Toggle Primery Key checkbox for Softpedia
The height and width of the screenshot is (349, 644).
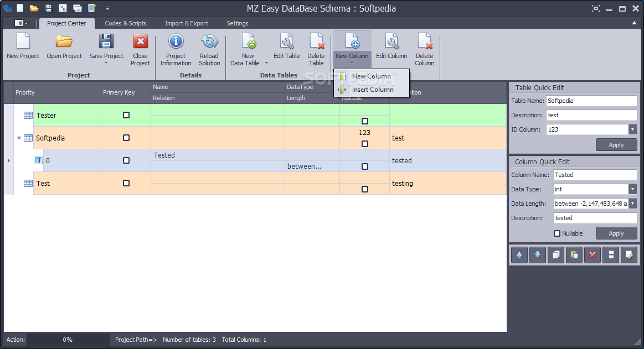[x=126, y=138]
